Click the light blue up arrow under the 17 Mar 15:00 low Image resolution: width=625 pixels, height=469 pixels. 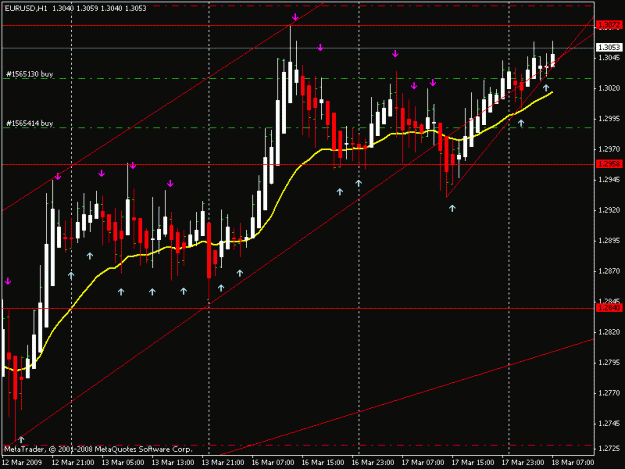452,208
